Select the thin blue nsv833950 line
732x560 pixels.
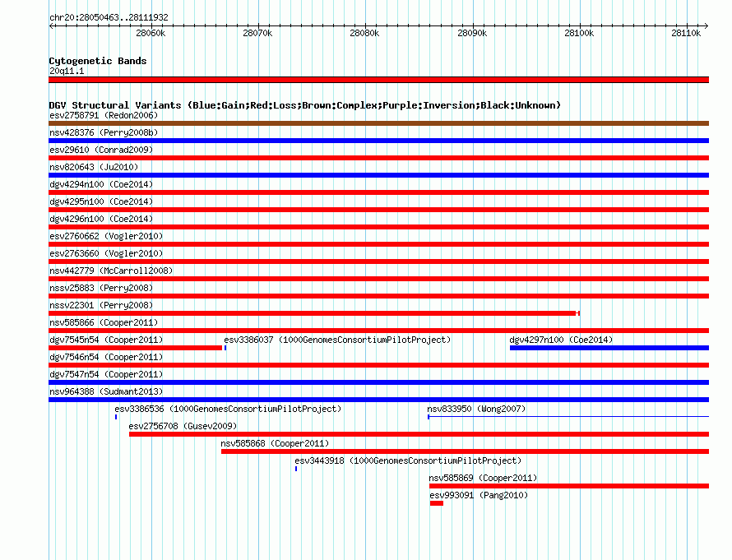coord(568,416)
